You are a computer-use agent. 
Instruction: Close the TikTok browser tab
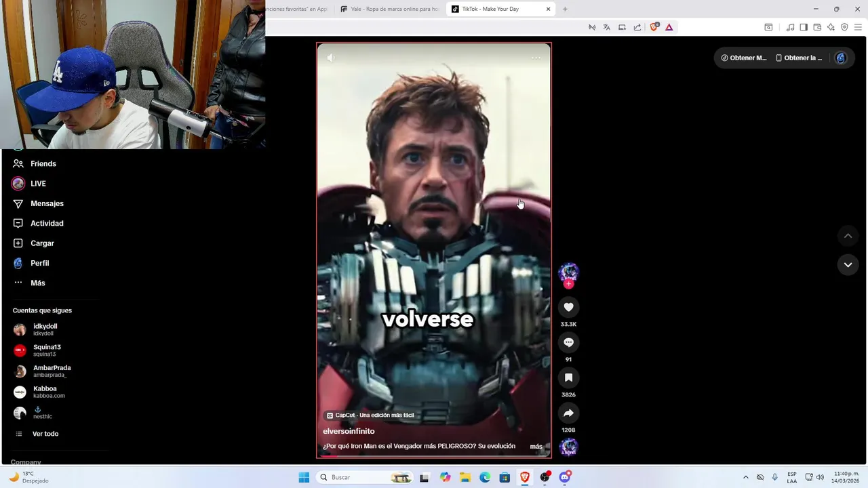(x=548, y=9)
